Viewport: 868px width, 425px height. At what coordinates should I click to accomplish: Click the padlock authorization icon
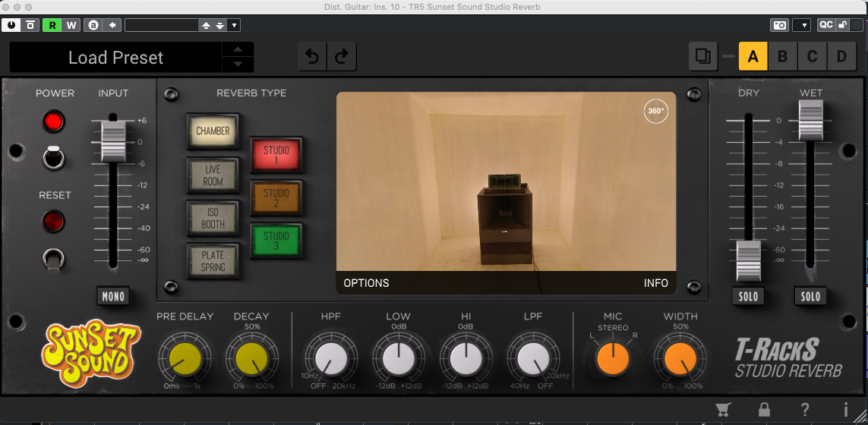pyautogui.click(x=765, y=410)
